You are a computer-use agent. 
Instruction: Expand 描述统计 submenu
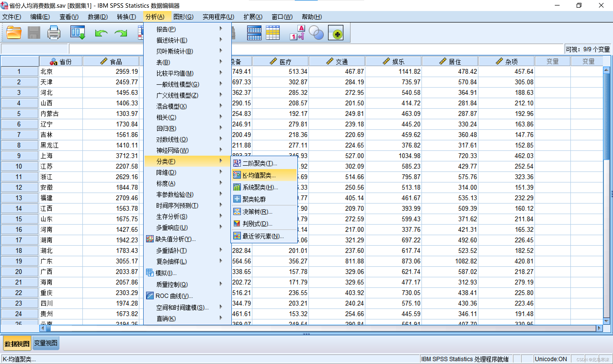click(x=187, y=40)
